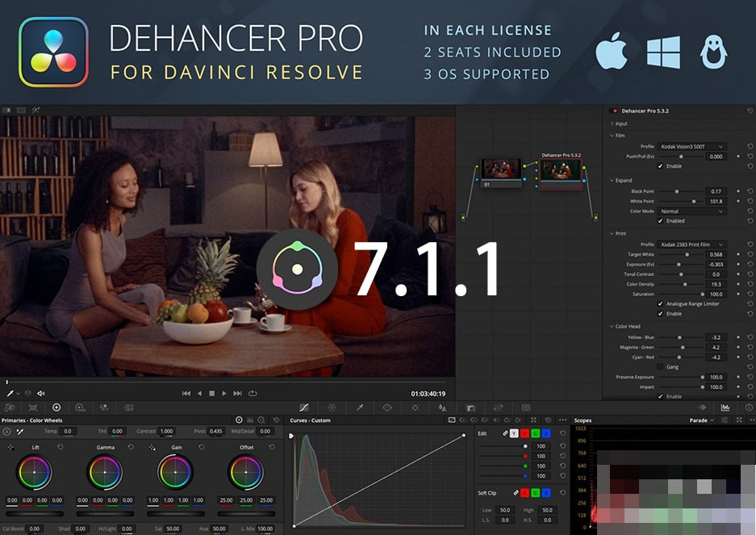756x535 pixels.
Task: Reset the Lift color wheel
Action: pyautogui.click(x=61, y=447)
